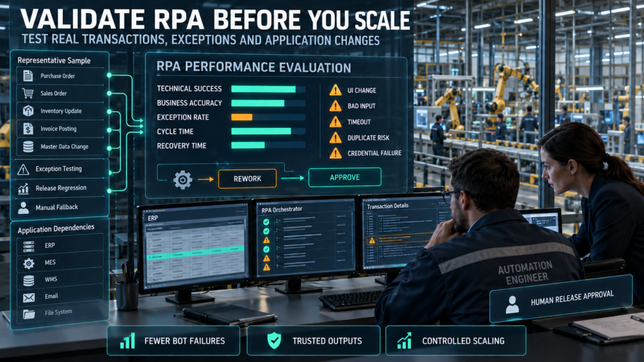Click the WMS database stack icon
This screenshot has width=644, height=362.
point(28,280)
